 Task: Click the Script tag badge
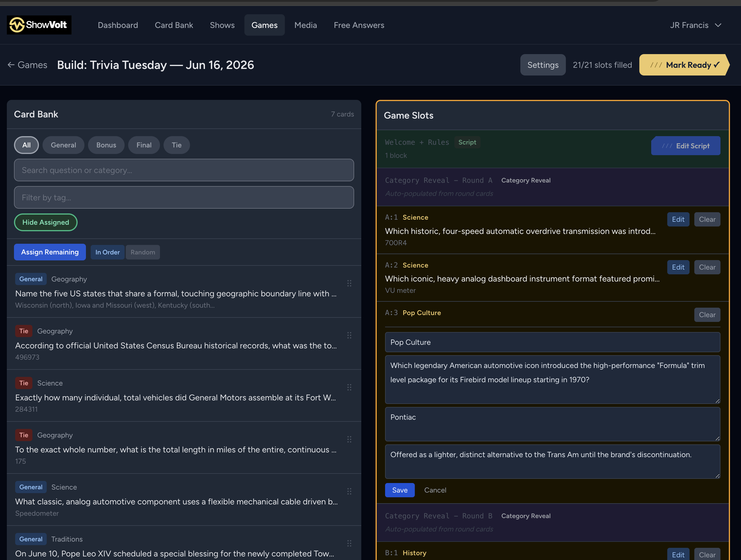(x=467, y=142)
